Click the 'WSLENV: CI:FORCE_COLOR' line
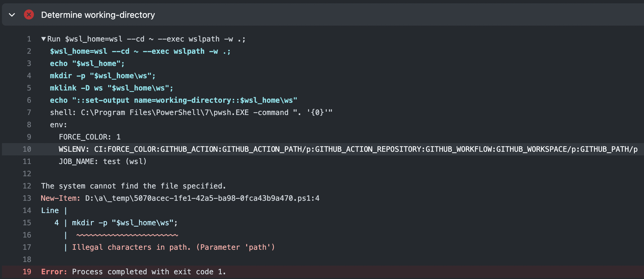644x279 pixels. coord(348,149)
